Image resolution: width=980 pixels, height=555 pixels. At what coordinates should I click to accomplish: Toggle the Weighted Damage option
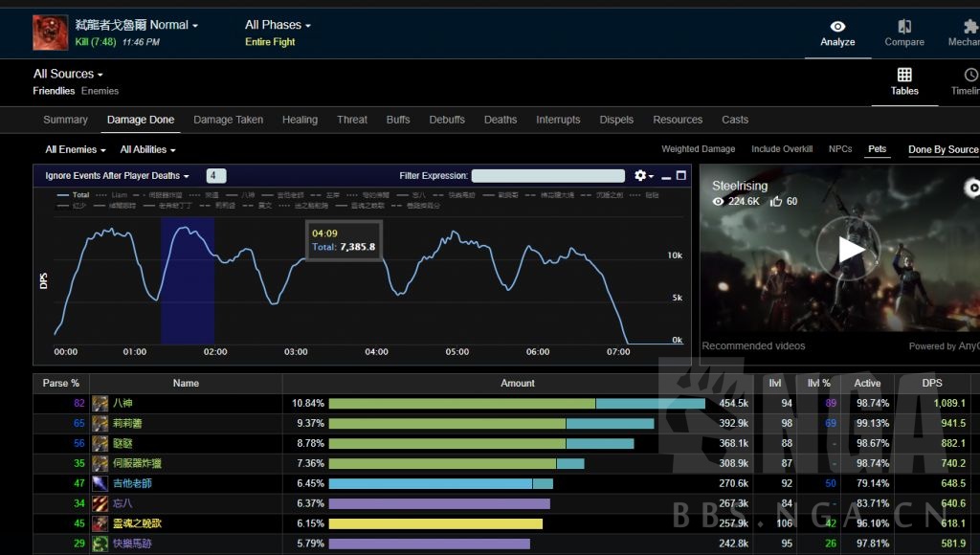point(698,149)
